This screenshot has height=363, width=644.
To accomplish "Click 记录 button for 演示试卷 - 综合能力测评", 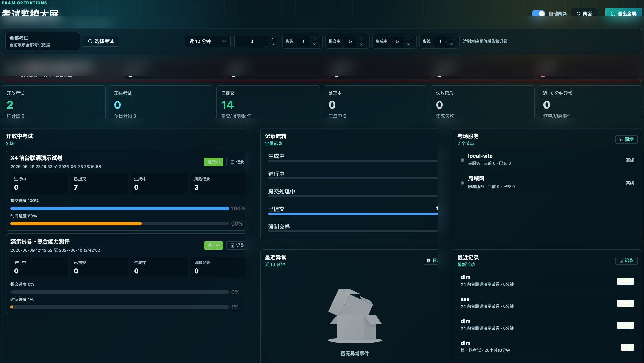I will pos(237,245).
